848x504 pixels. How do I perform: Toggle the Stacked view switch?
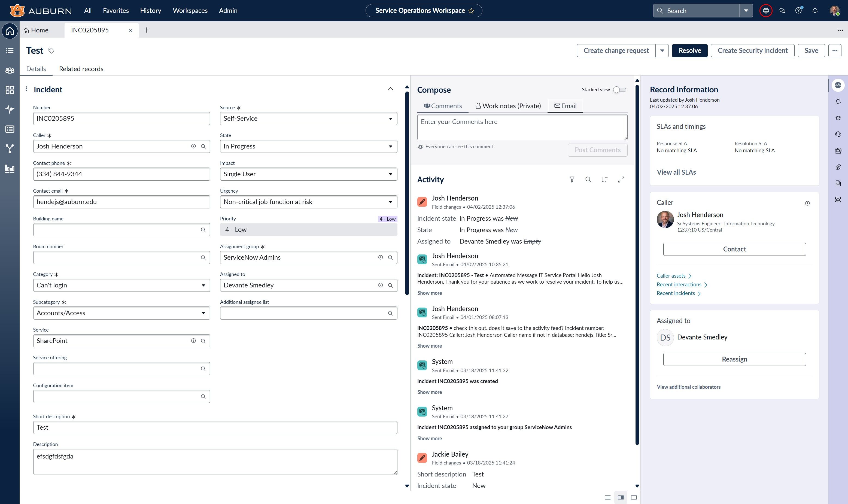pos(619,90)
